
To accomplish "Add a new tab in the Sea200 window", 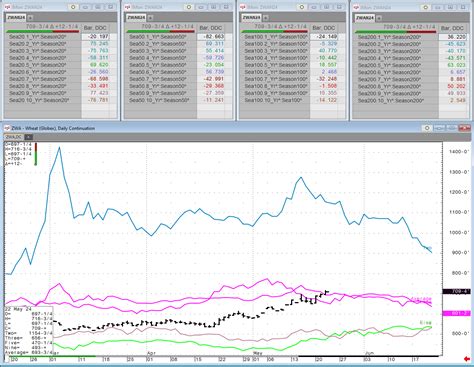I will click(x=379, y=18).
